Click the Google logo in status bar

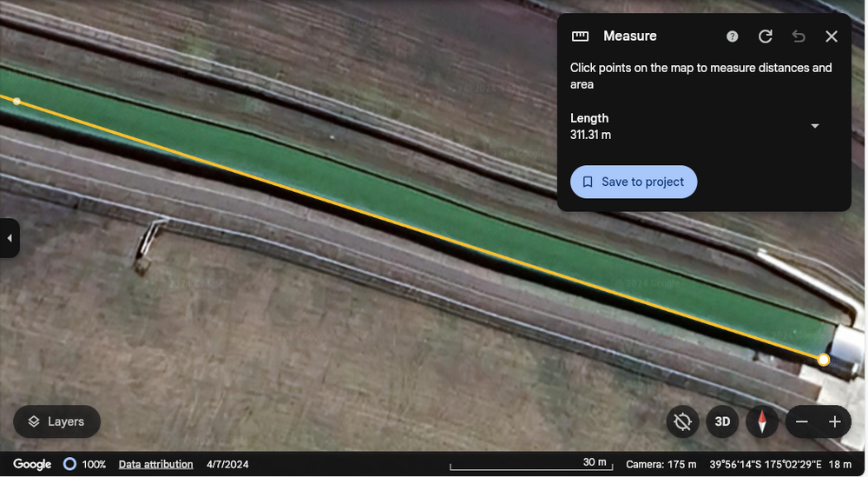point(32,465)
